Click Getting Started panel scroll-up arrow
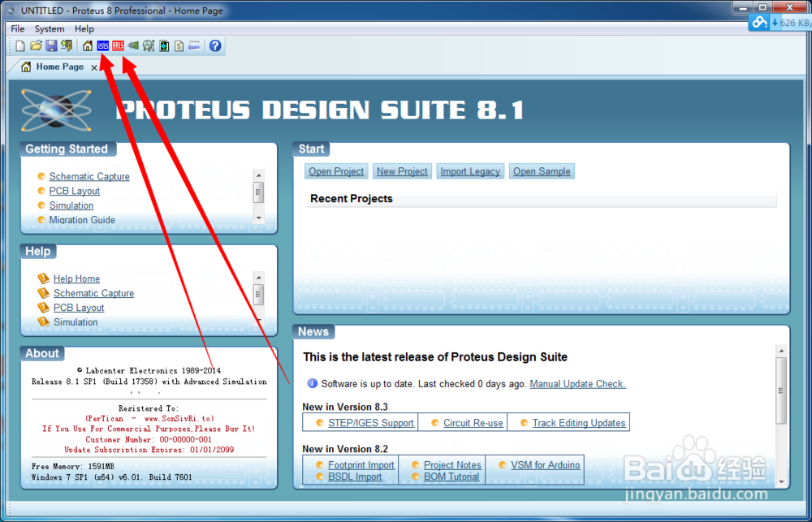This screenshot has width=812, height=522. 259,175
